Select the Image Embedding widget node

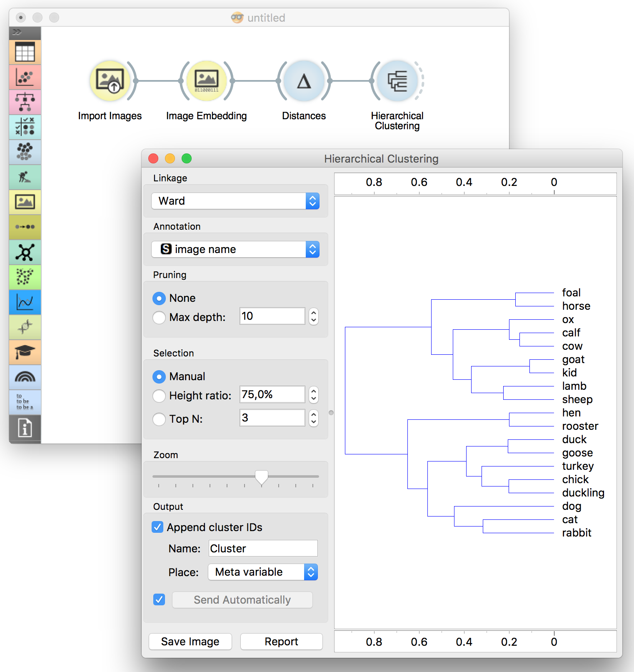[206, 81]
